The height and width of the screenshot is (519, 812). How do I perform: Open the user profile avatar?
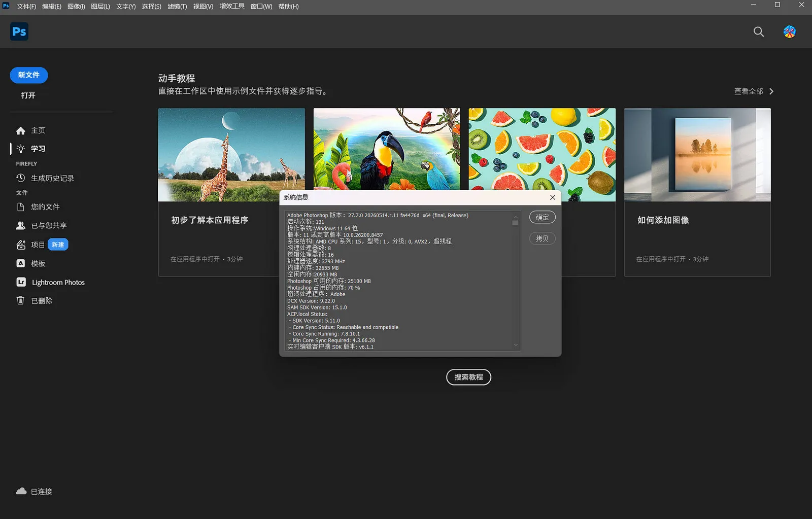pos(789,31)
